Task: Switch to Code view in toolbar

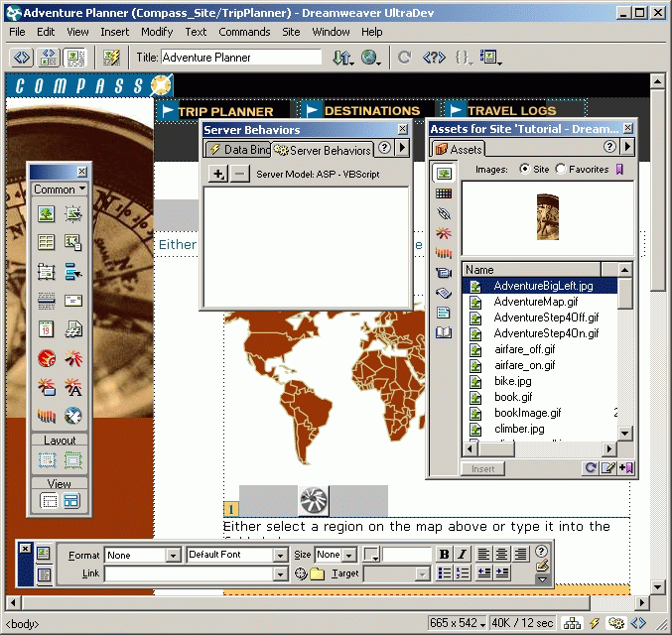Action: tap(22, 58)
